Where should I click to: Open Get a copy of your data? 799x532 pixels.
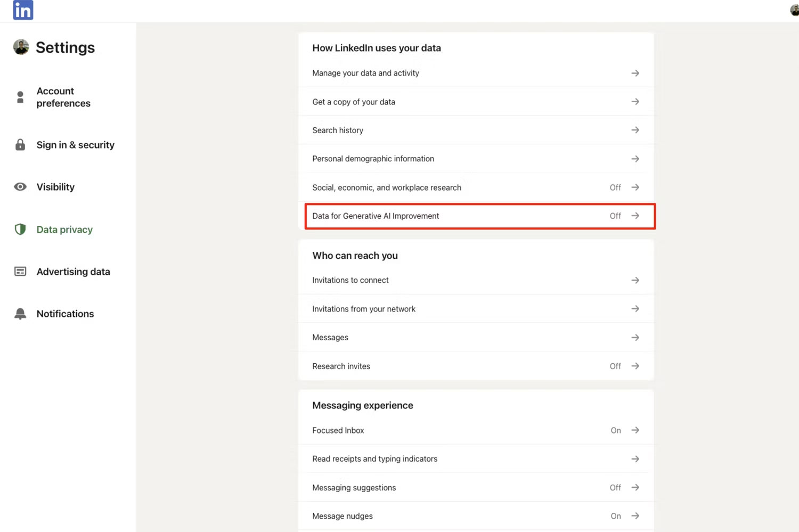tap(476, 102)
